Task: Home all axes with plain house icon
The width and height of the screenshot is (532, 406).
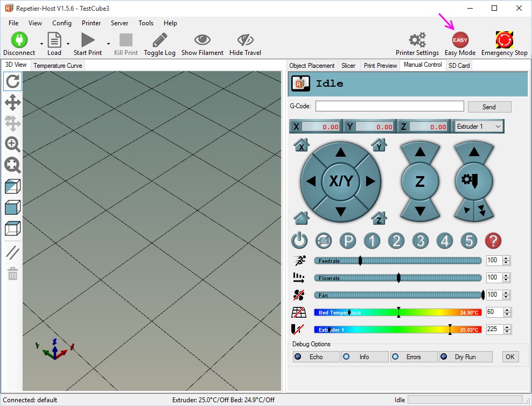Action: [x=302, y=218]
